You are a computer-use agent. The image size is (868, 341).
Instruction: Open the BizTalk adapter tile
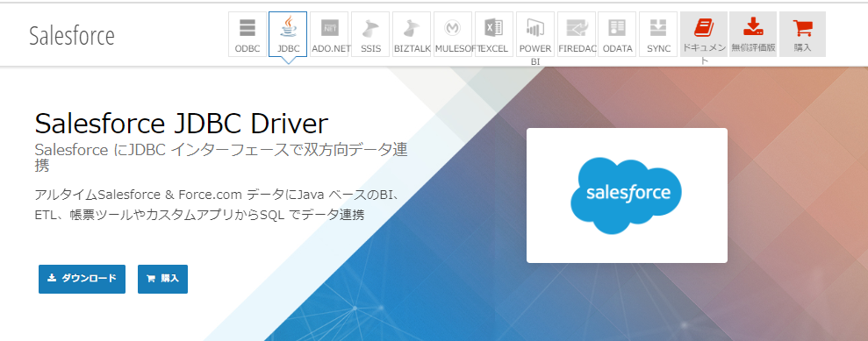click(x=412, y=33)
